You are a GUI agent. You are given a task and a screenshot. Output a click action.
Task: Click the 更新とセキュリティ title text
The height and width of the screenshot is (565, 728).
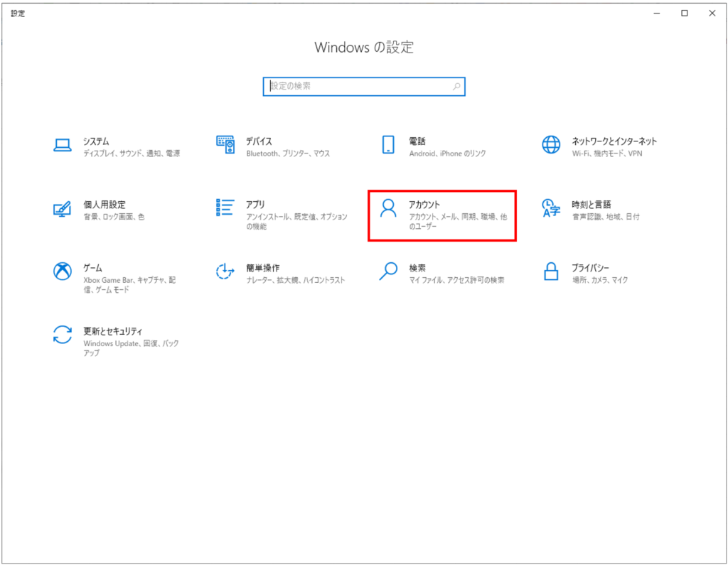[x=113, y=331]
